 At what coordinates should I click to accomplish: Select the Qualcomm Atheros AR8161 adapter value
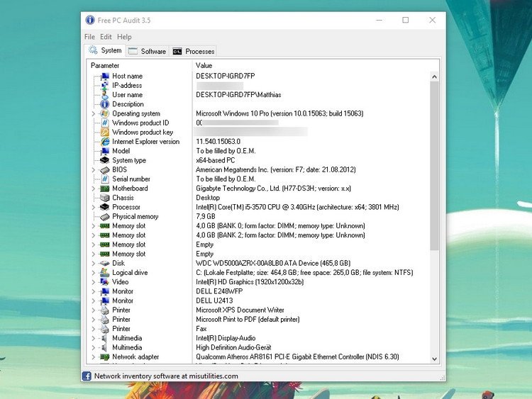[297, 356]
